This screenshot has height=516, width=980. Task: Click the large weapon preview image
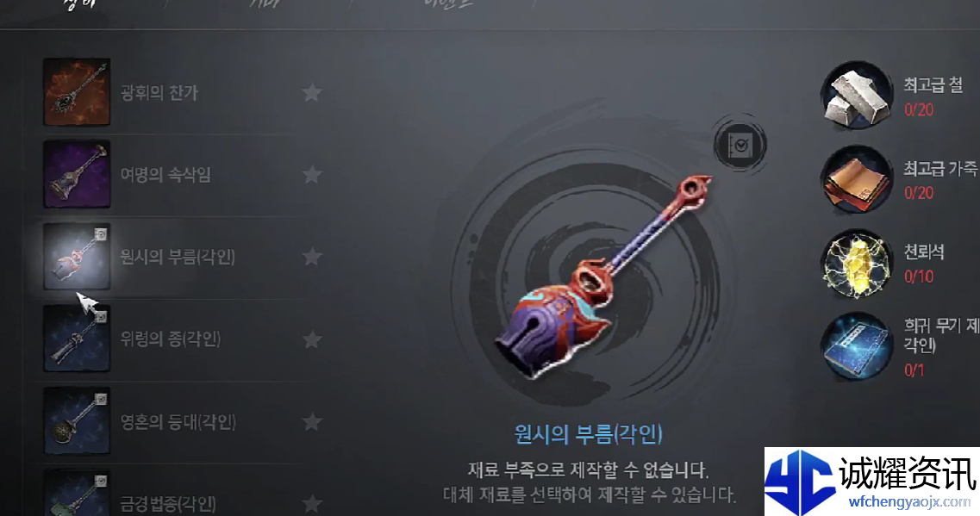605,277
